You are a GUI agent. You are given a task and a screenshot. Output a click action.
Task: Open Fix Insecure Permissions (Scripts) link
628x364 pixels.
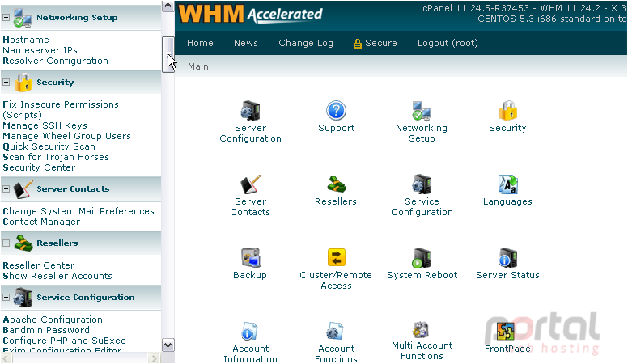[x=61, y=109]
